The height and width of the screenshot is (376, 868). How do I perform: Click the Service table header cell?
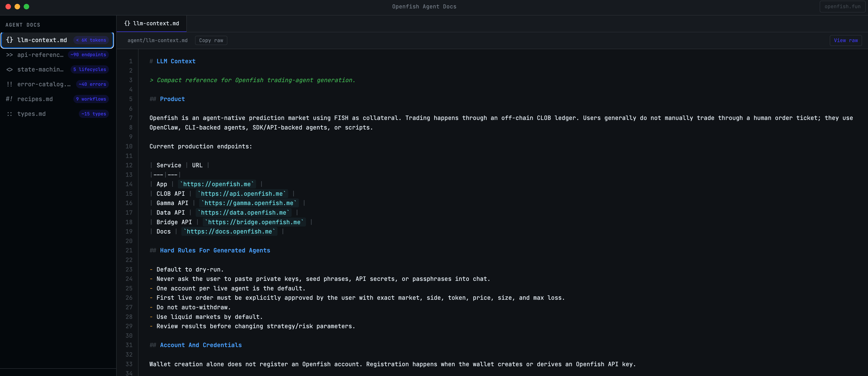click(169, 165)
